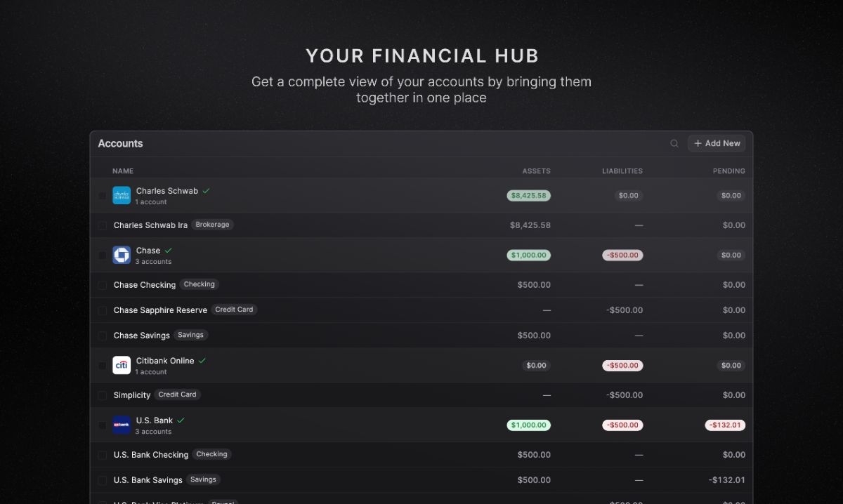Click the Brokerage tag on Charles Schwab Ira

(212, 225)
